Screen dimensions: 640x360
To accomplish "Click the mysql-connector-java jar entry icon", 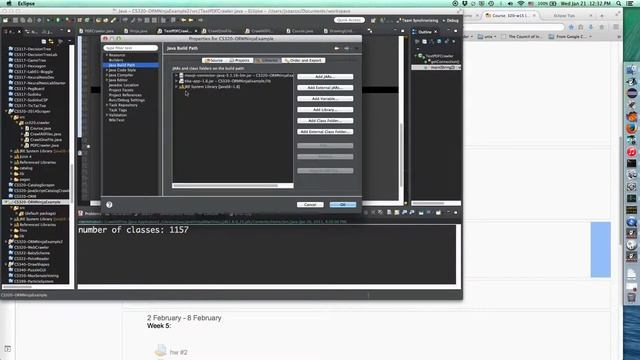I will click(181, 76).
